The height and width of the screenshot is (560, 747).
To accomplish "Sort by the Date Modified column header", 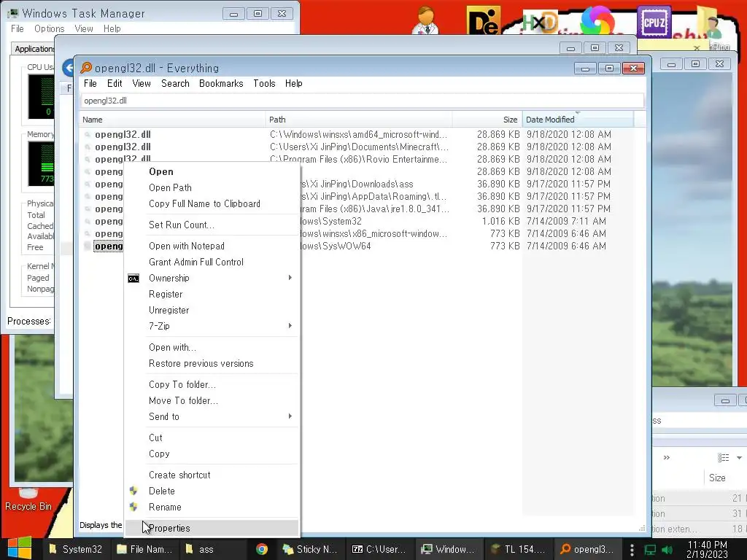I will coord(578,120).
